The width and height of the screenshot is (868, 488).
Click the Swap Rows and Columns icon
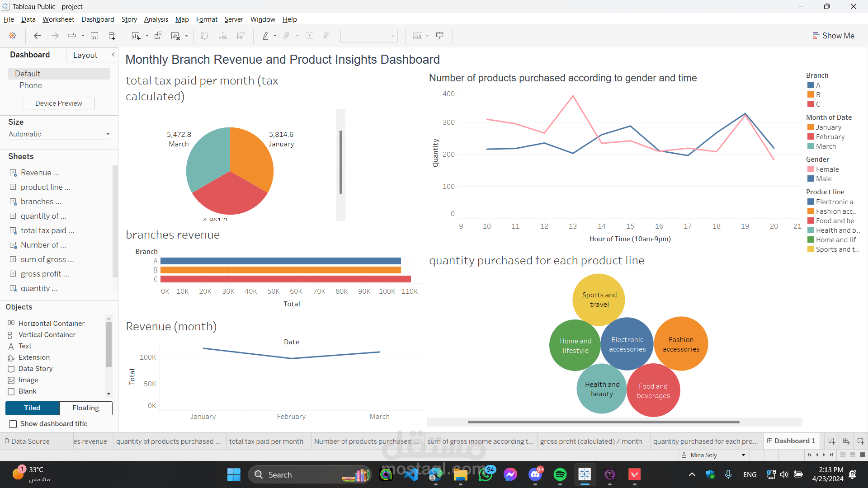click(204, 36)
